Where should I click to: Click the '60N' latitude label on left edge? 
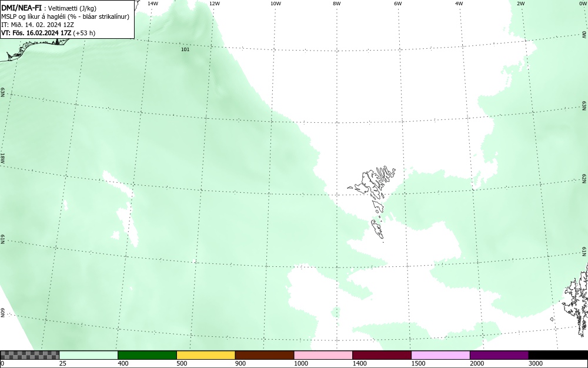[x=2, y=313]
